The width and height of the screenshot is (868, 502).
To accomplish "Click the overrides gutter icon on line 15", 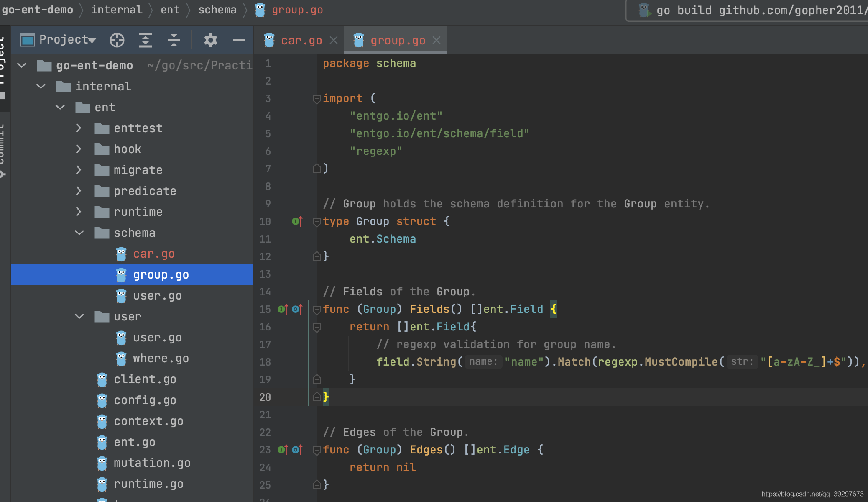I will (297, 309).
